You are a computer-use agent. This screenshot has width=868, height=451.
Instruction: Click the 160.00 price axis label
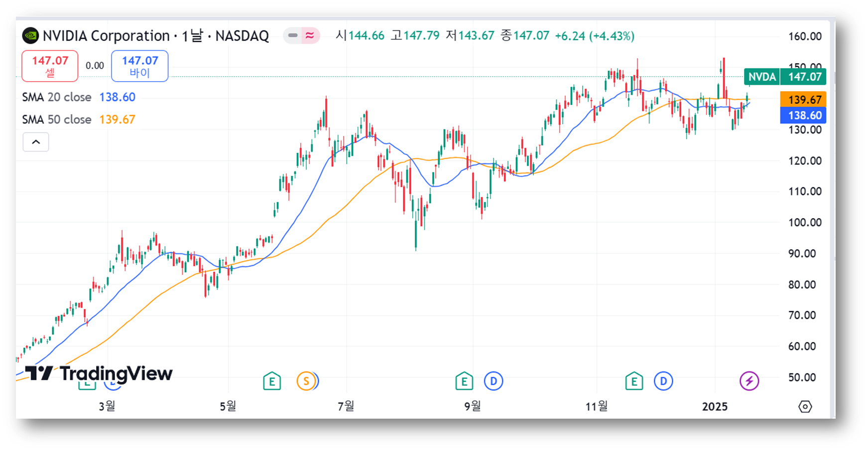point(805,36)
